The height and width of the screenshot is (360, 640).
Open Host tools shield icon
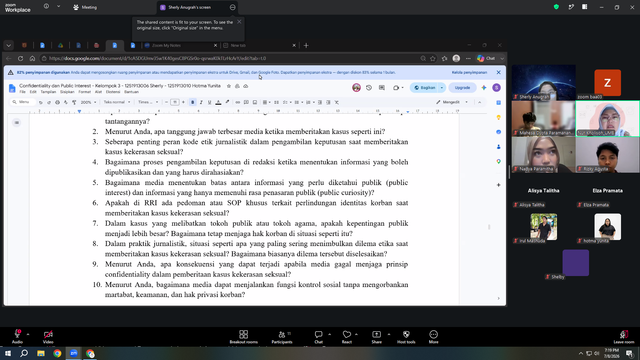pyautogui.click(x=406, y=337)
